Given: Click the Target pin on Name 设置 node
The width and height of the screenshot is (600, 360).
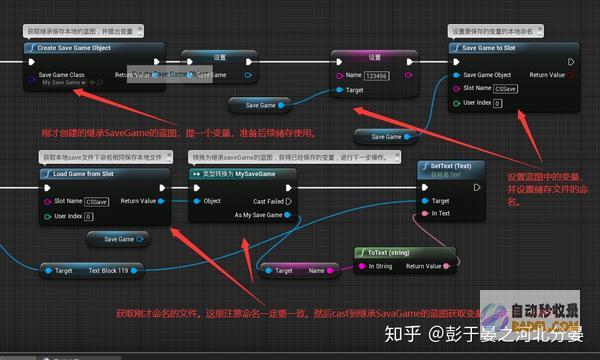Looking at the screenshot, I should click(x=339, y=90).
